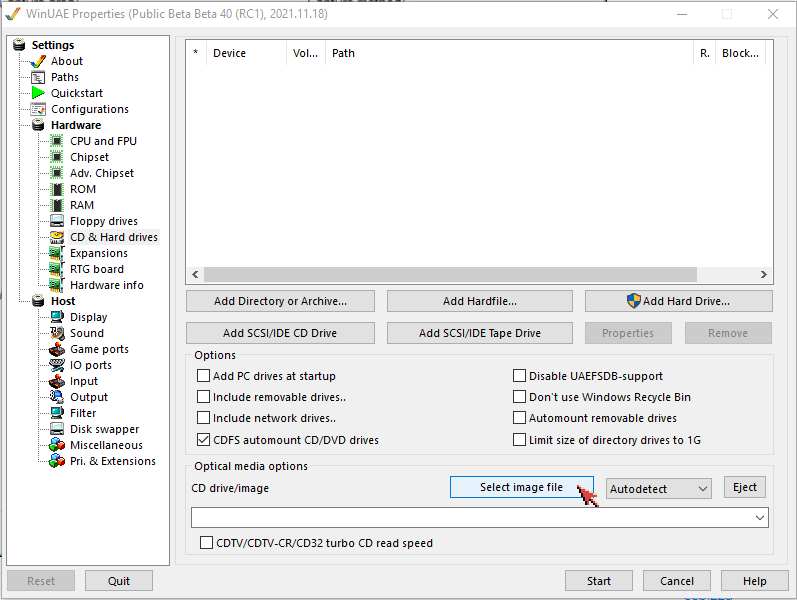The image size is (797, 600).
Task: Click the IO ports cable icon
Action: [x=57, y=365]
